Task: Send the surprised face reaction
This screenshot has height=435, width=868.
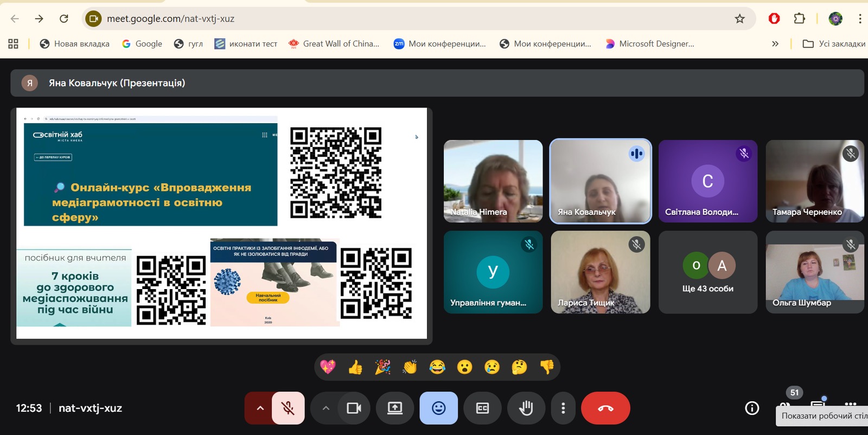Action: [464, 367]
